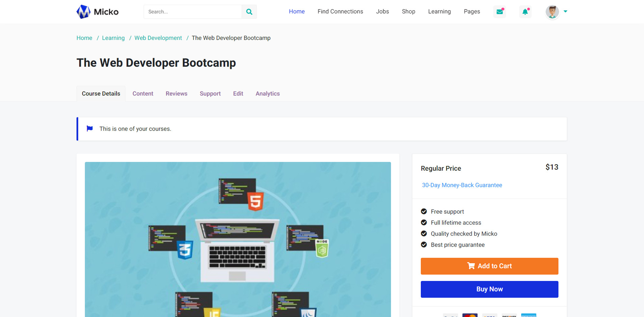Switch to the Analytics tab

268,93
